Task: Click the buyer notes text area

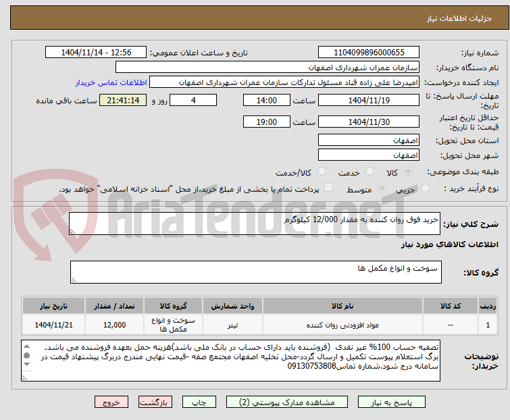Action: (x=230, y=361)
